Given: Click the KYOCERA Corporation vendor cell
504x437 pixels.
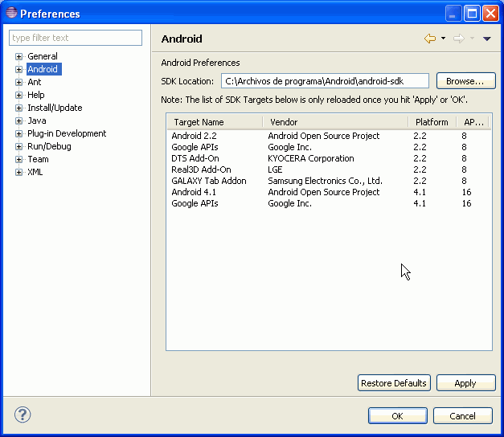Looking at the screenshot, I should pyautogui.click(x=311, y=158).
